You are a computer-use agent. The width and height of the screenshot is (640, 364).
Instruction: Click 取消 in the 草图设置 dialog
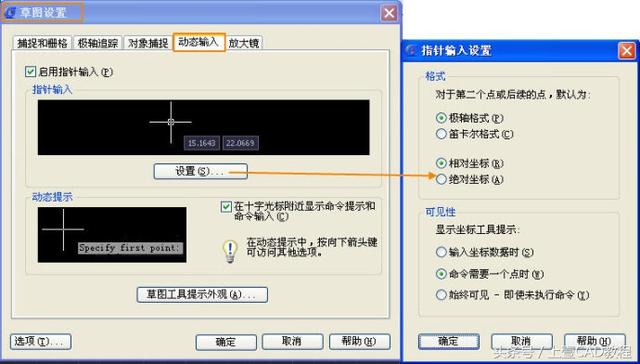[292, 342]
